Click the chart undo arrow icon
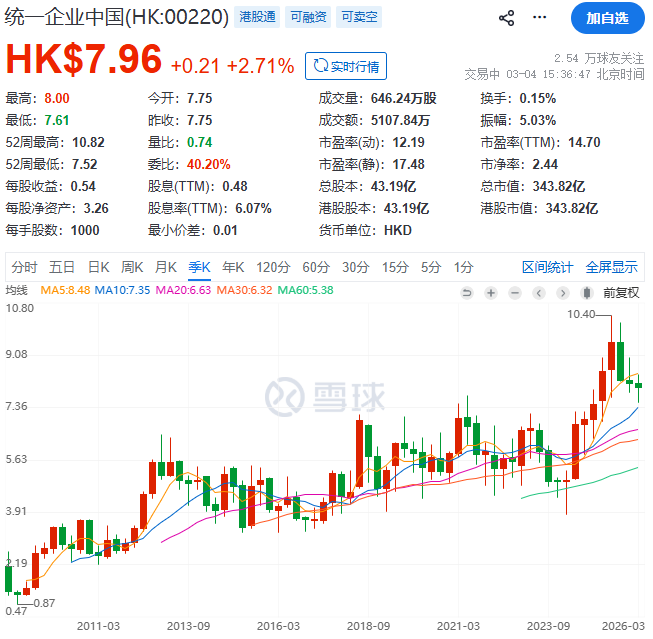Viewport: 653px width, 639px height. (466, 292)
